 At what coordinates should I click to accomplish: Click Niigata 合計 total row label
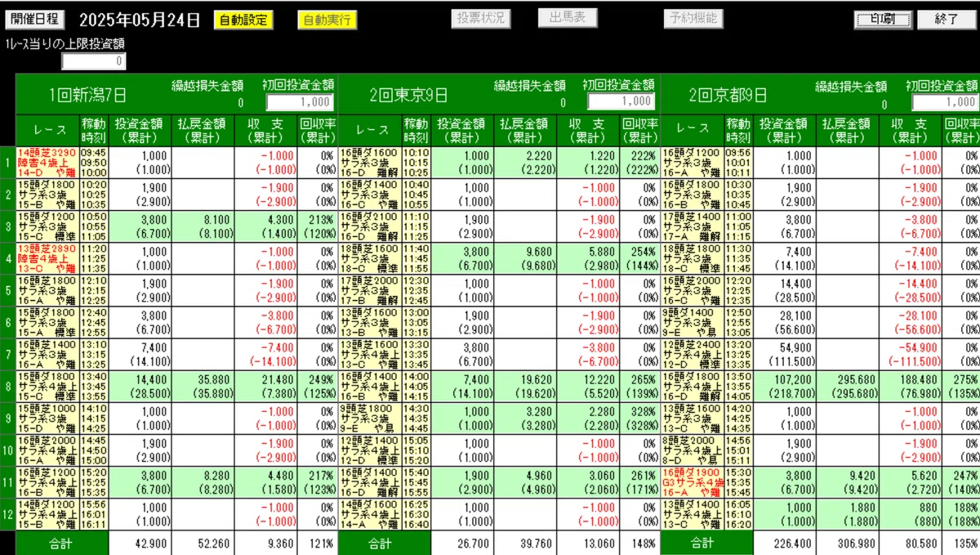pos(62,542)
